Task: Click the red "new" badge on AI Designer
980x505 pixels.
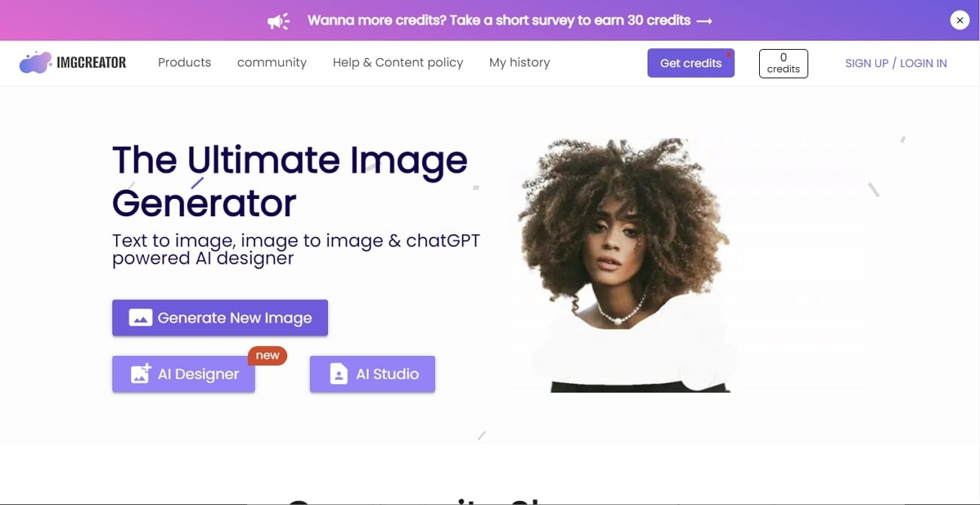Action: (x=268, y=355)
